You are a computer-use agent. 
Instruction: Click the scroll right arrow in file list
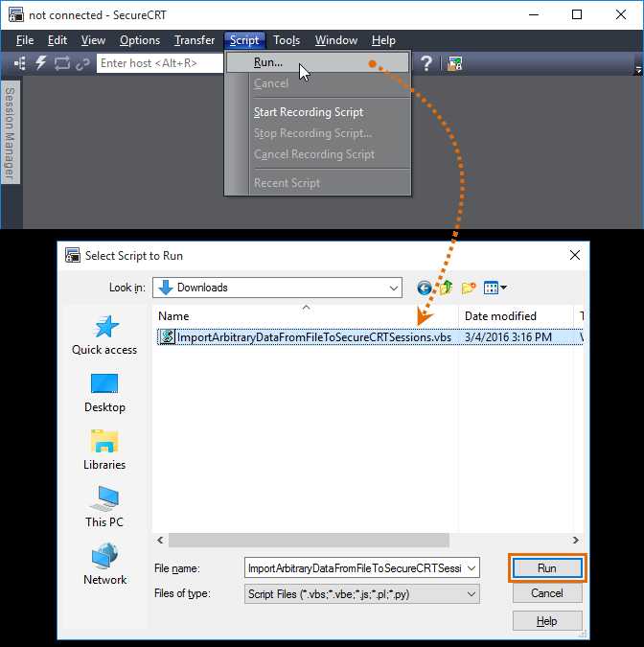[576, 540]
